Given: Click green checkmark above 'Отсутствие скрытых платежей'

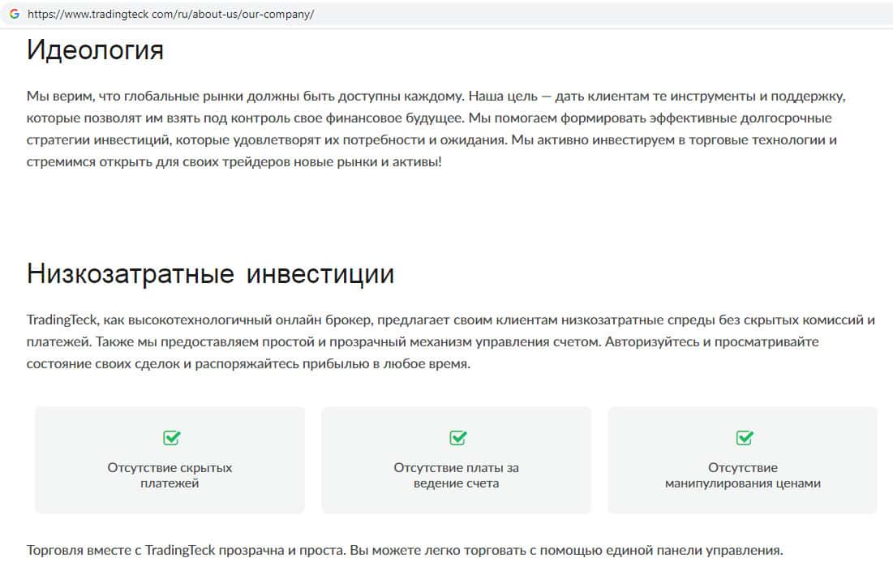Looking at the screenshot, I should pyautogui.click(x=171, y=438).
